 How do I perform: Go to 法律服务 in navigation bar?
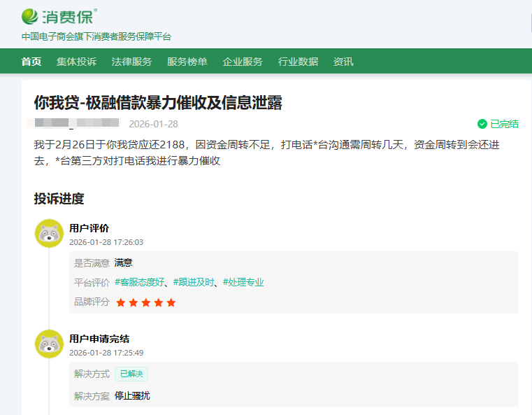131,62
